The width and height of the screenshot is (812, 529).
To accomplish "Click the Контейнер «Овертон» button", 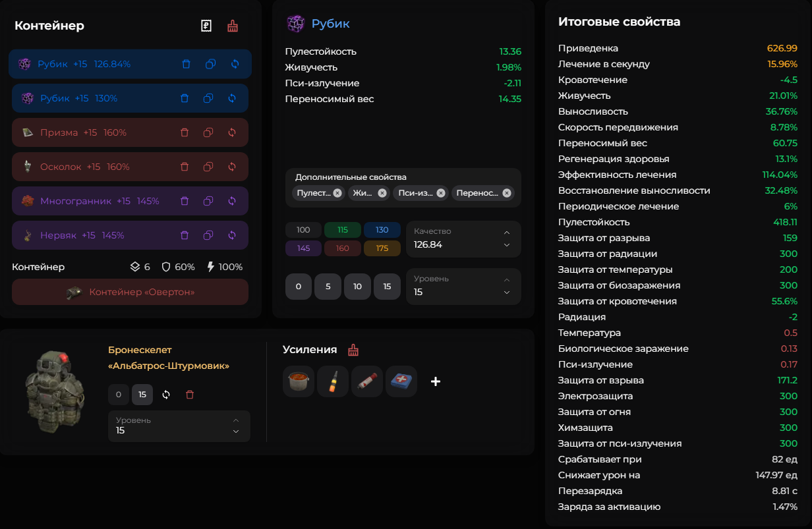I will tap(130, 292).
